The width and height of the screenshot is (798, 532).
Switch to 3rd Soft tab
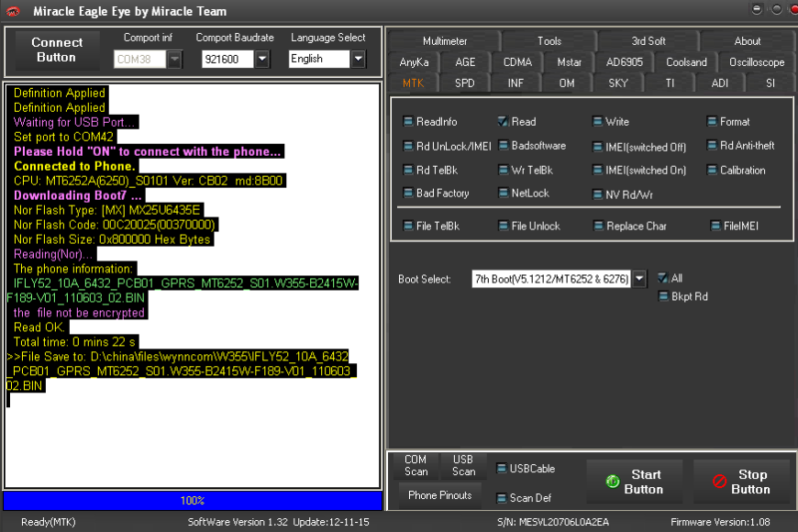click(648, 41)
